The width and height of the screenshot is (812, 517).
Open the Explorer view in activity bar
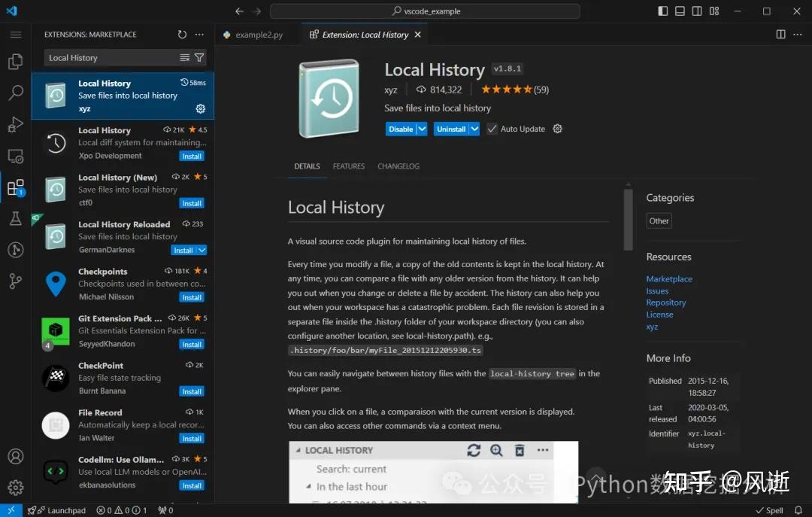click(x=16, y=61)
